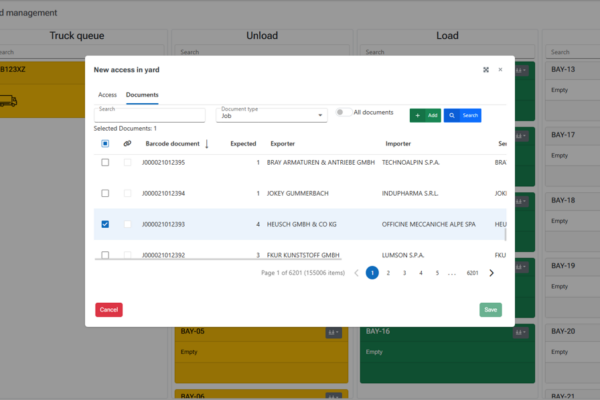Toggle the select-all checkbox in table header

coord(105,144)
